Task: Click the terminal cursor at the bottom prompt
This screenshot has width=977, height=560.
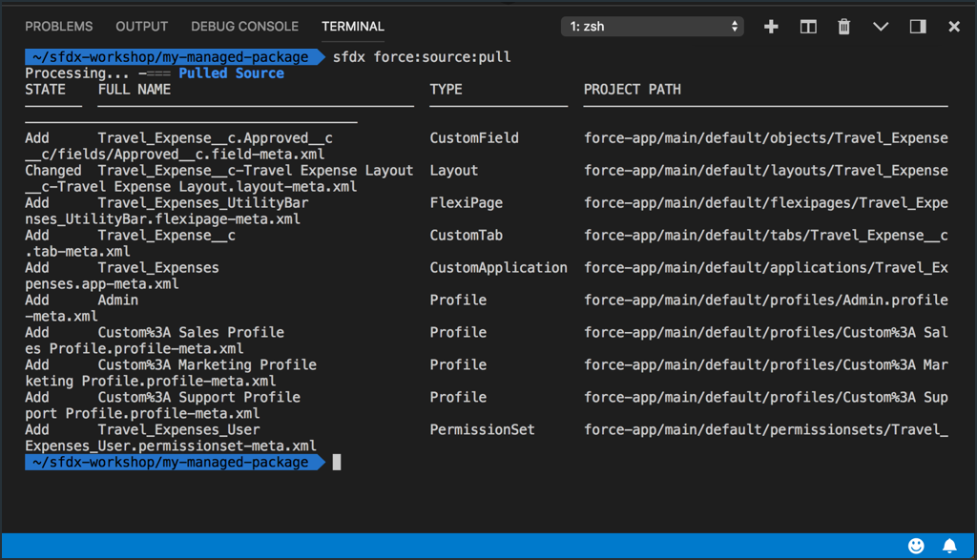Action: coord(337,463)
